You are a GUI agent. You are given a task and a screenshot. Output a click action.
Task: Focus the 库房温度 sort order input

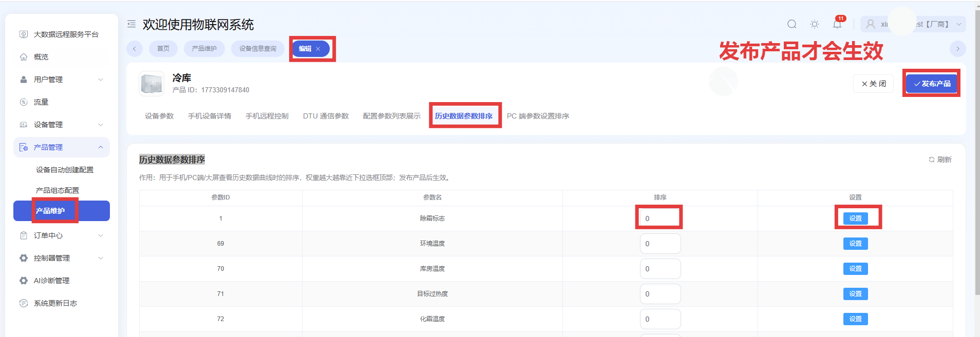tap(660, 269)
